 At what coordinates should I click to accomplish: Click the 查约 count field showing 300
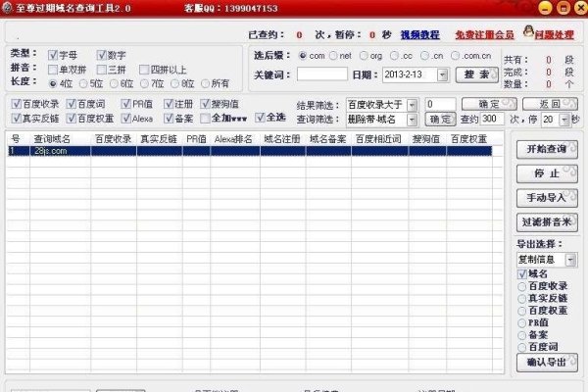tap(492, 119)
